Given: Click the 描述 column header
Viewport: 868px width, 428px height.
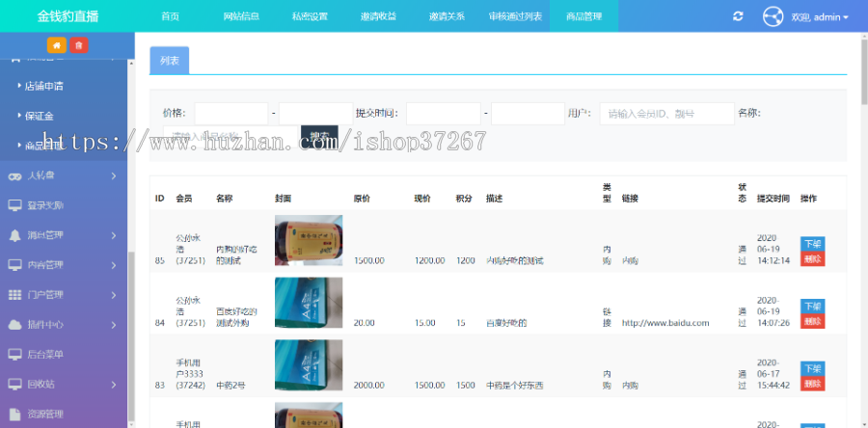Looking at the screenshot, I should pyautogui.click(x=495, y=199).
